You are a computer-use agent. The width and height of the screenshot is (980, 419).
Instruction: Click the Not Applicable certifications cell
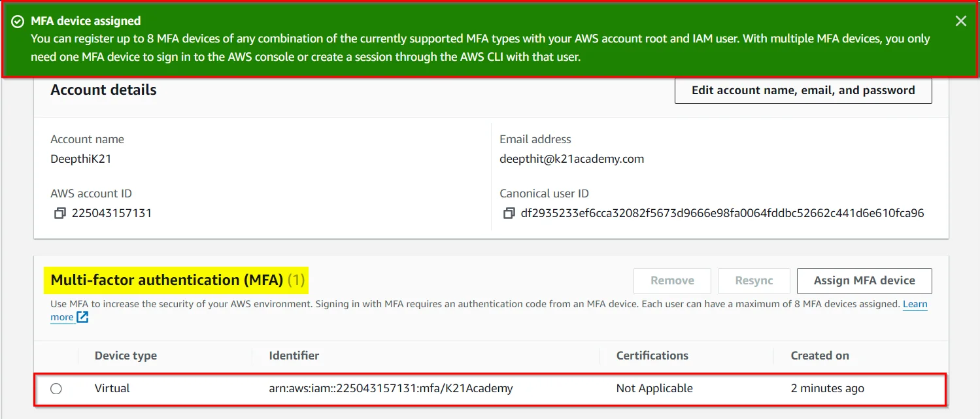point(654,388)
